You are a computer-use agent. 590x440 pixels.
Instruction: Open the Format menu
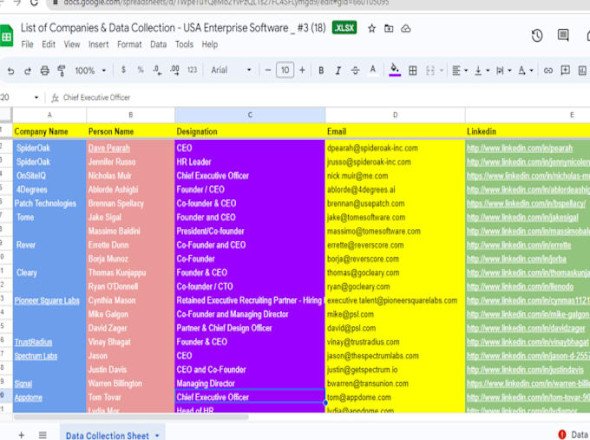click(129, 44)
